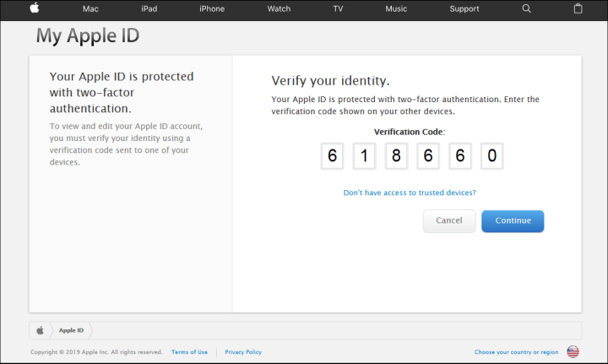Open the Privacy Policy link
This screenshot has width=608, height=364.
243,351
